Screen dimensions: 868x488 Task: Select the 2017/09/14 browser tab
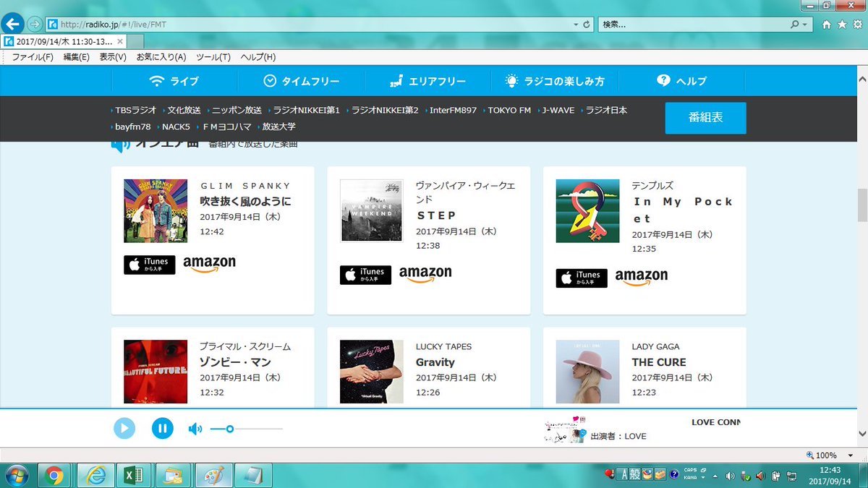tap(63, 41)
